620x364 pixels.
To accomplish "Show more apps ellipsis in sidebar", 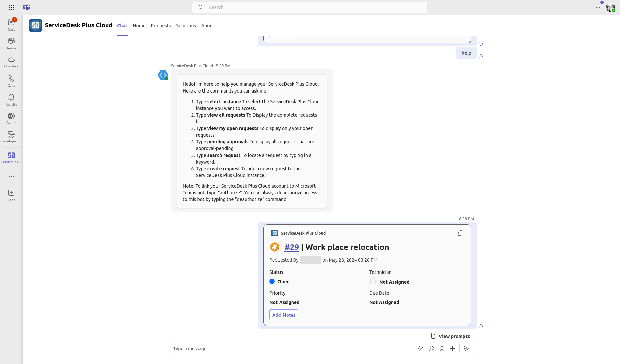I will (11, 176).
